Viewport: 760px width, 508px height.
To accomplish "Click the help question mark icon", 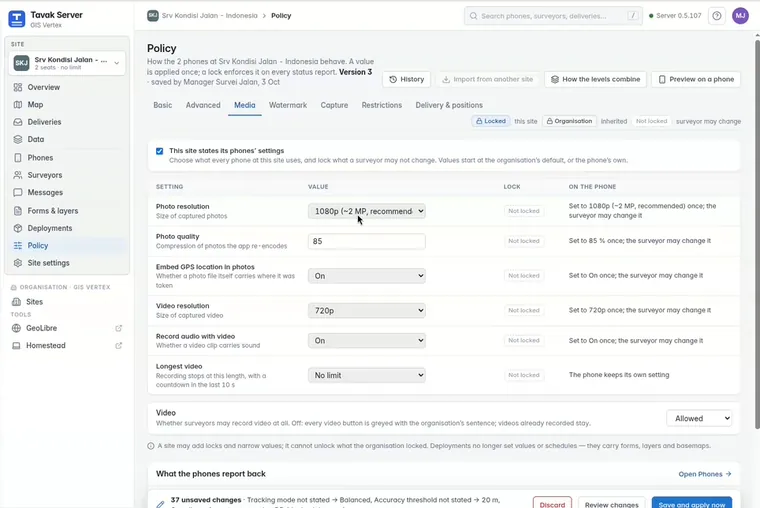I will 717,16.
